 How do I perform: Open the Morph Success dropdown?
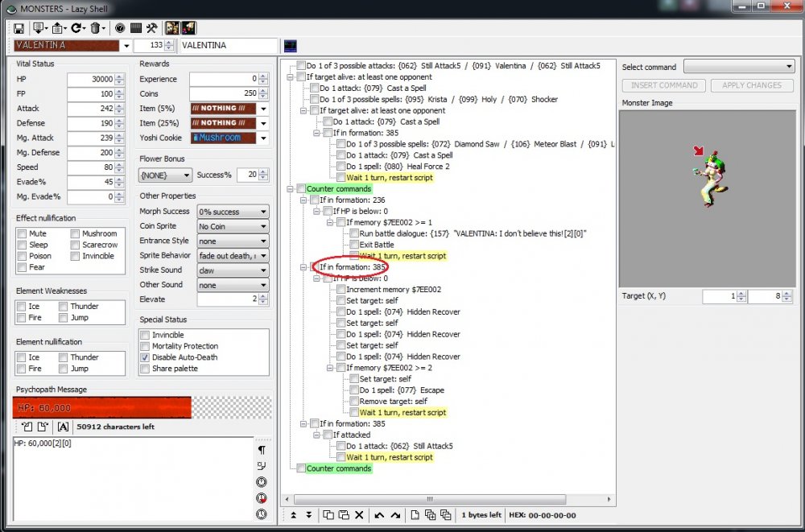[233, 212]
